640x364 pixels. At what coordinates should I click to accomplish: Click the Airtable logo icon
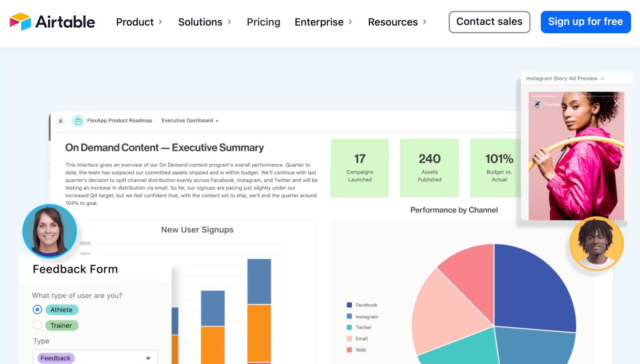tap(20, 22)
